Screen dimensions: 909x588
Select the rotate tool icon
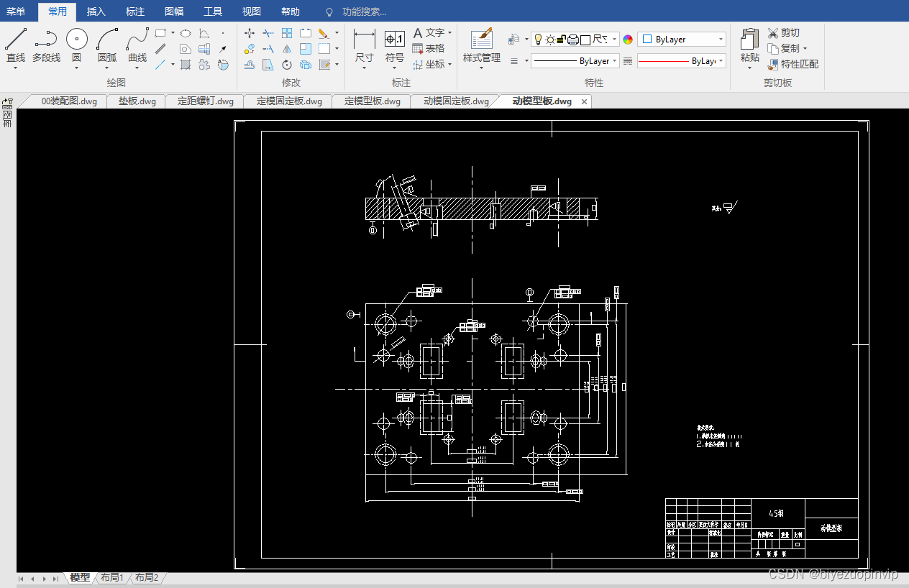tap(286, 65)
